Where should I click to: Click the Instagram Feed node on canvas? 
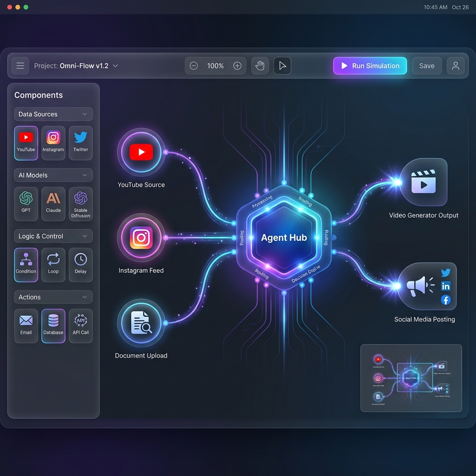141,238
